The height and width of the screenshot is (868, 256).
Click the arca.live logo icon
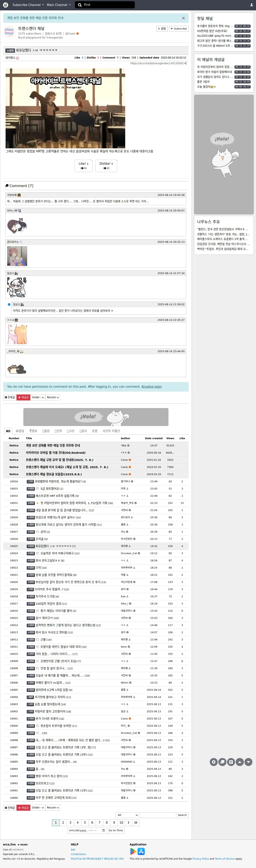tap(5, 5)
